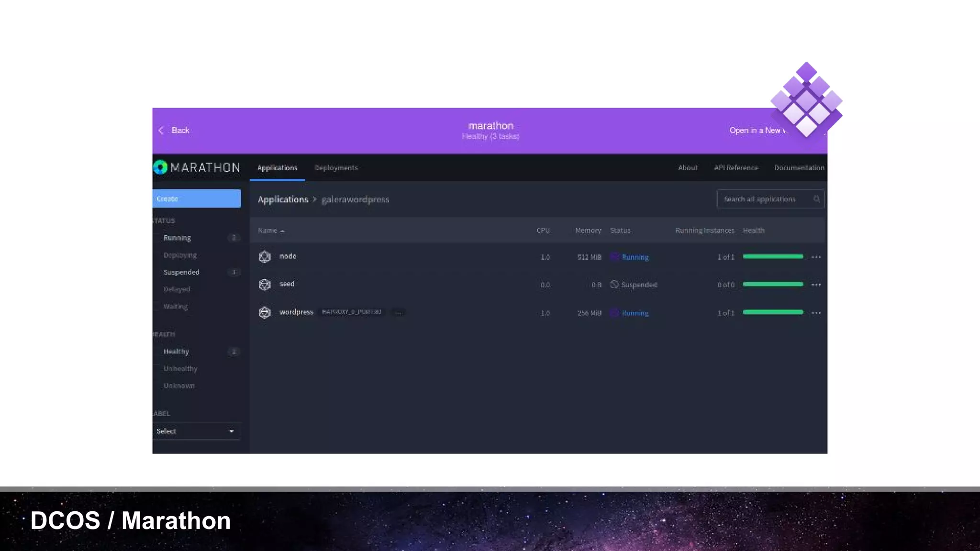Expand more labels on wordpress row

tap(398, 312)
